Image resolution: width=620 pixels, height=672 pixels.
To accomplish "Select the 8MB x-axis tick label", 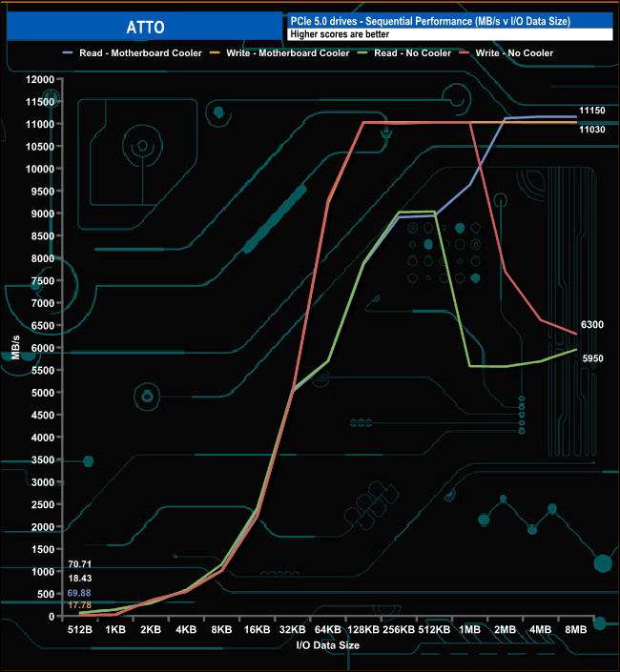I will [x=576, y=630].
